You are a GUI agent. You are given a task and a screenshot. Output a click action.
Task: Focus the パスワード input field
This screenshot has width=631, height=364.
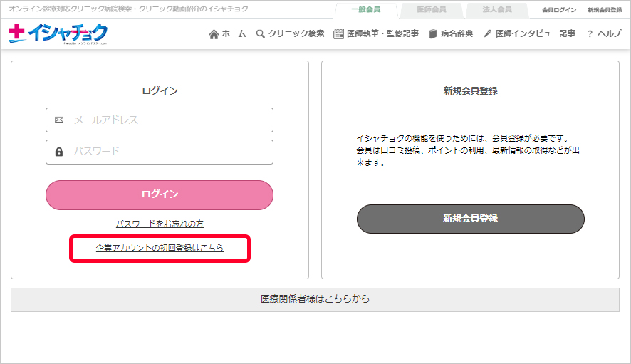click(x=170, y=152)
